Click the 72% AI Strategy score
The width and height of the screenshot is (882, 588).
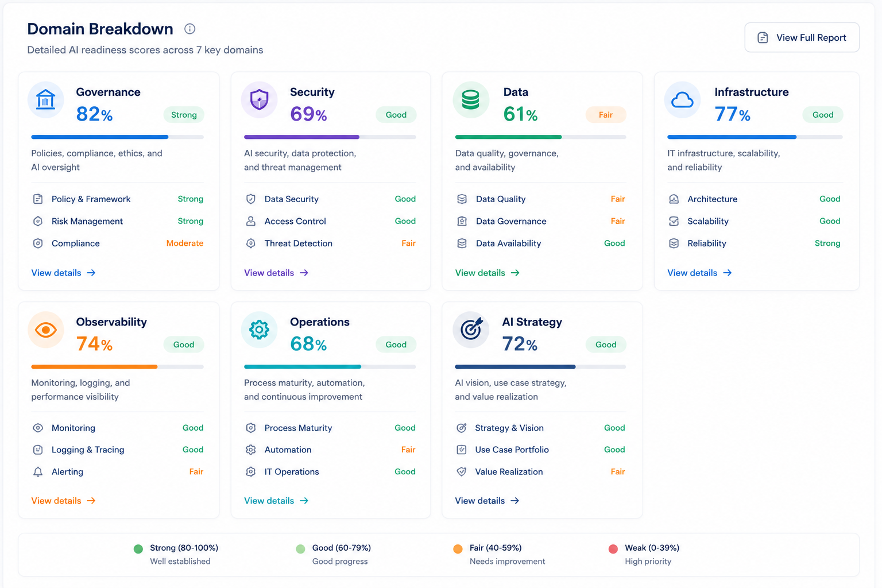tap(520, 344)
